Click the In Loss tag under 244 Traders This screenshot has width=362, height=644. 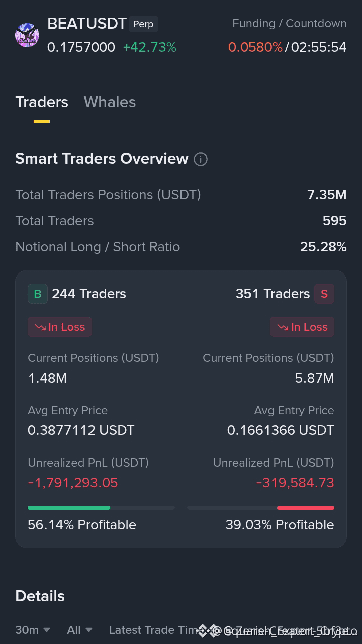tap(60, 327)
